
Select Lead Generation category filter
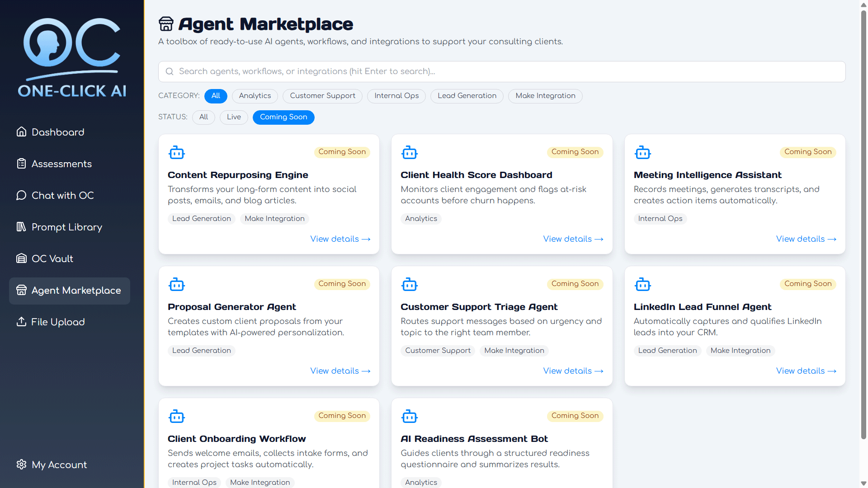(467, 96)
